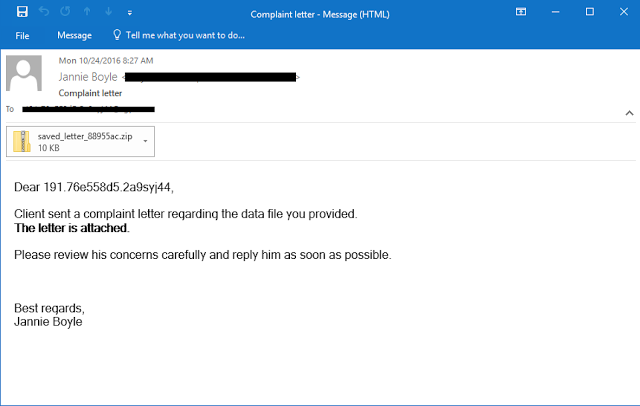Expand the attachment options dropdown arrow
Viewport: 640px width, 406px height.
[146, 141]
